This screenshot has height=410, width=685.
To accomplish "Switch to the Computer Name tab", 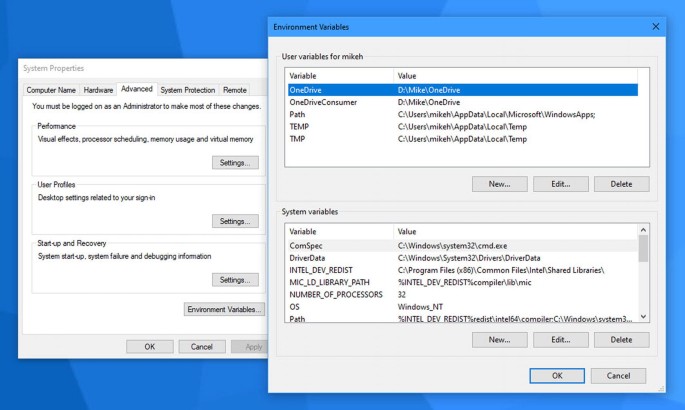I will point(53,90).
